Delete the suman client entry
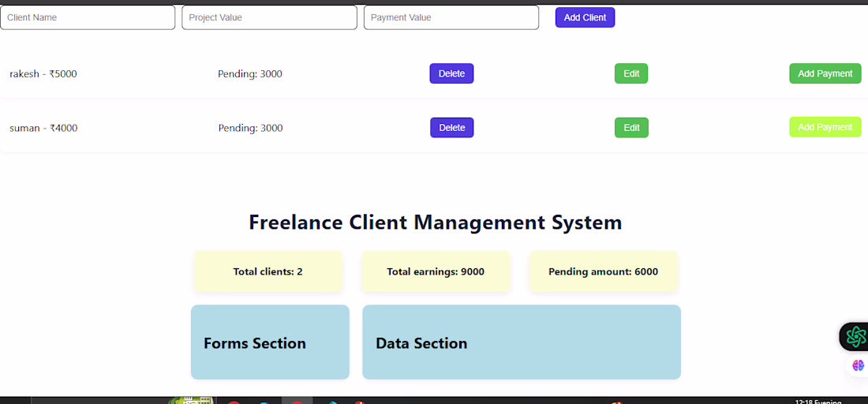Screen dimensions: 868x404 click(x=451, y=128)
